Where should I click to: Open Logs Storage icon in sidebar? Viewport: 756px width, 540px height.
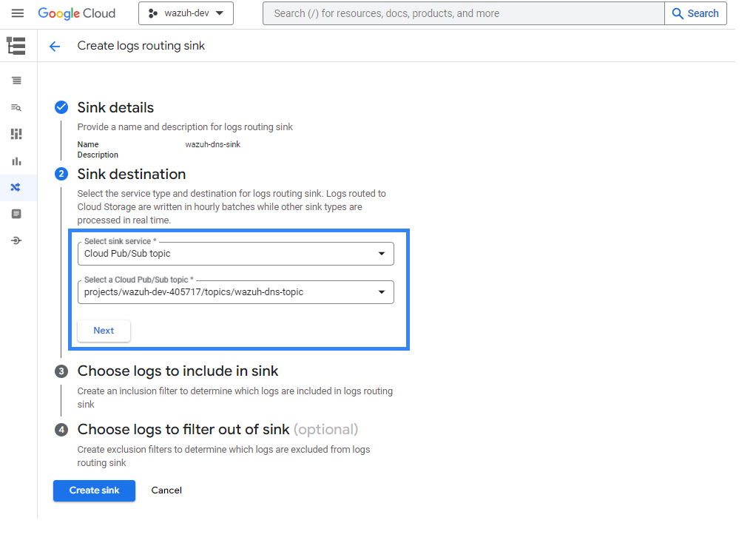(16, 214)
